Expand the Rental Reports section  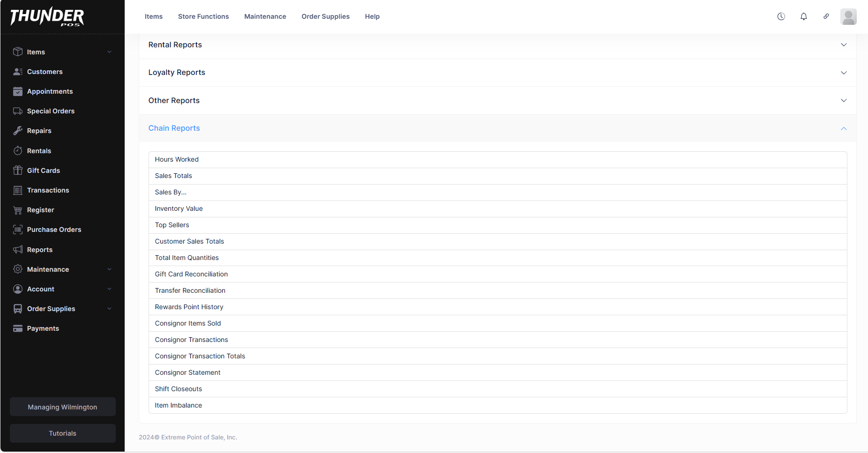point(843,45)
